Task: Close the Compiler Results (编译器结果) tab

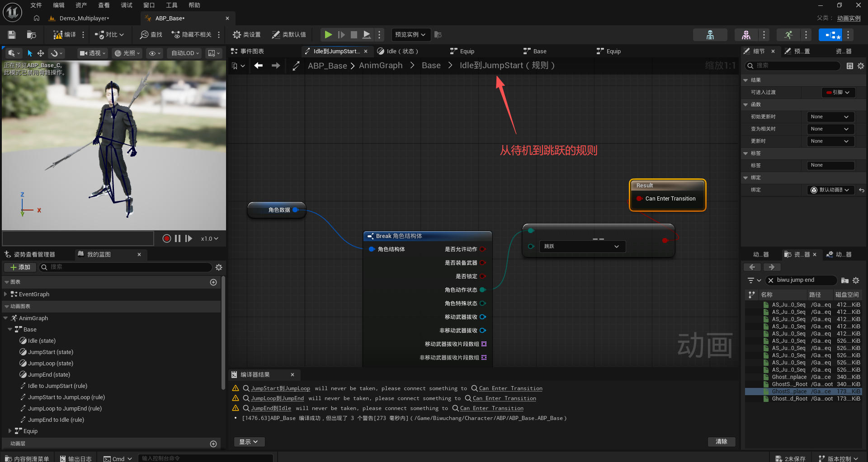Action: pos(292,375)
